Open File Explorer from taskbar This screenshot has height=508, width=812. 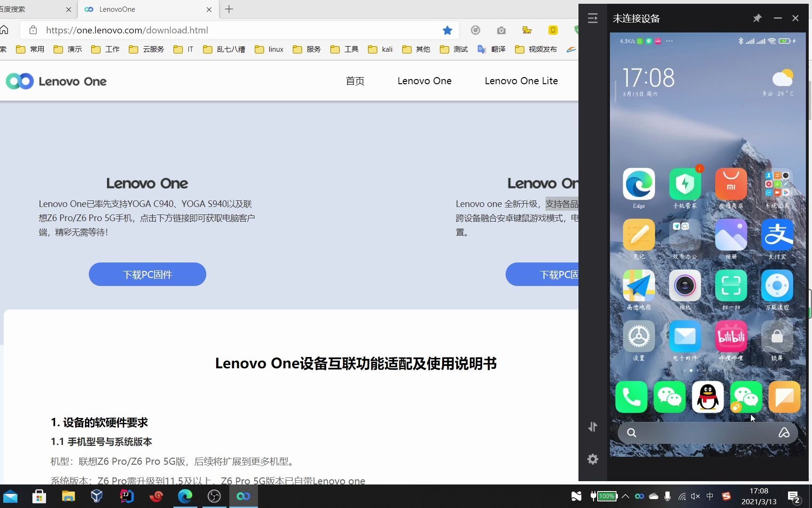pos(68,496)
